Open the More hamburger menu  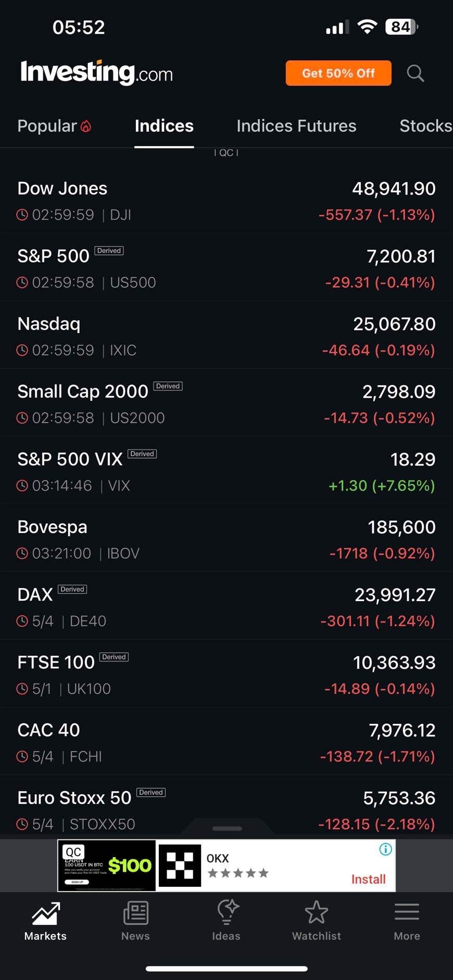pyautogui.click(x=407, y=912)
